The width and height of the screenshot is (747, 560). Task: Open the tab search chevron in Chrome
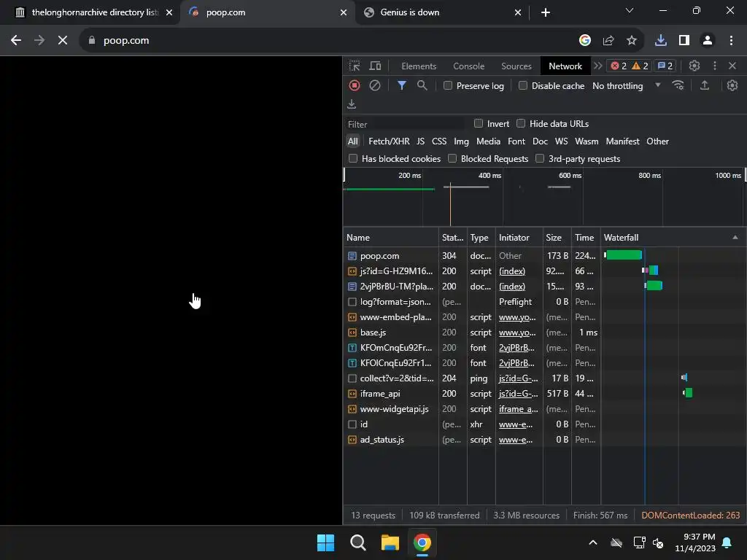[630, 10]
